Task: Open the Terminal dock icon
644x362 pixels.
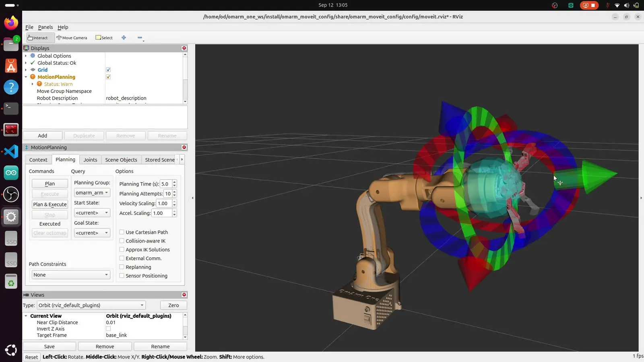Action: 11,108
